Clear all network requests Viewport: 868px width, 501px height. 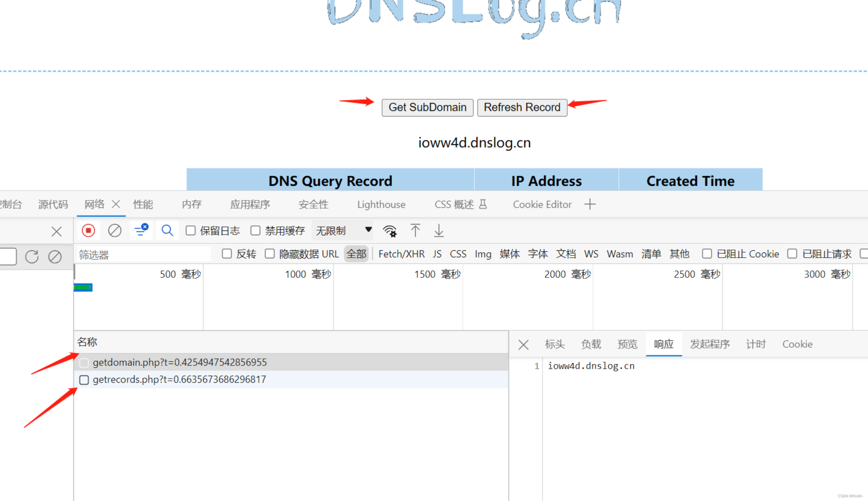click(x=115, y=231)
